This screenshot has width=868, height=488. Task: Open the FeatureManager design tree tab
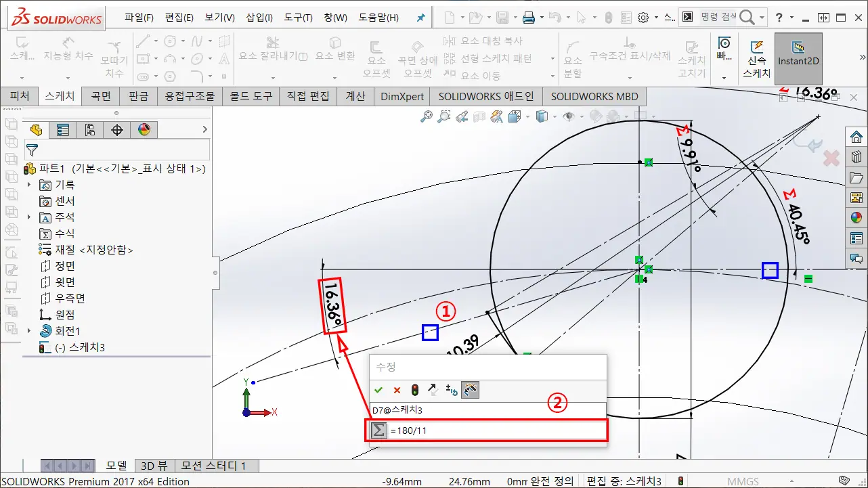[36, 129]
